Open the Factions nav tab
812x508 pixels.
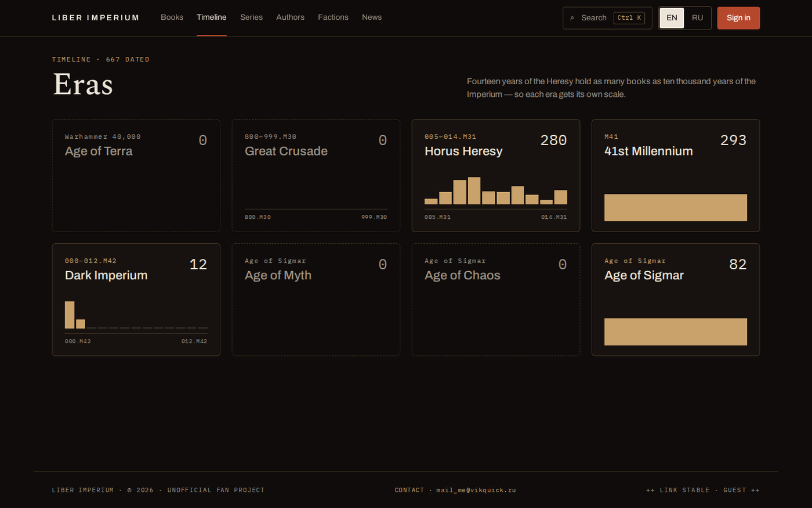333,17
